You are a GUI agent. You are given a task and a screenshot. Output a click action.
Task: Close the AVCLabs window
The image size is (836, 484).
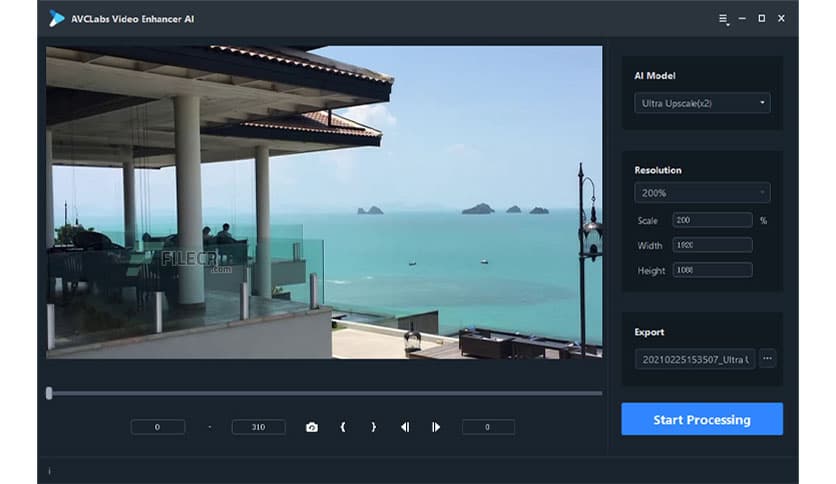click(781, 18)
